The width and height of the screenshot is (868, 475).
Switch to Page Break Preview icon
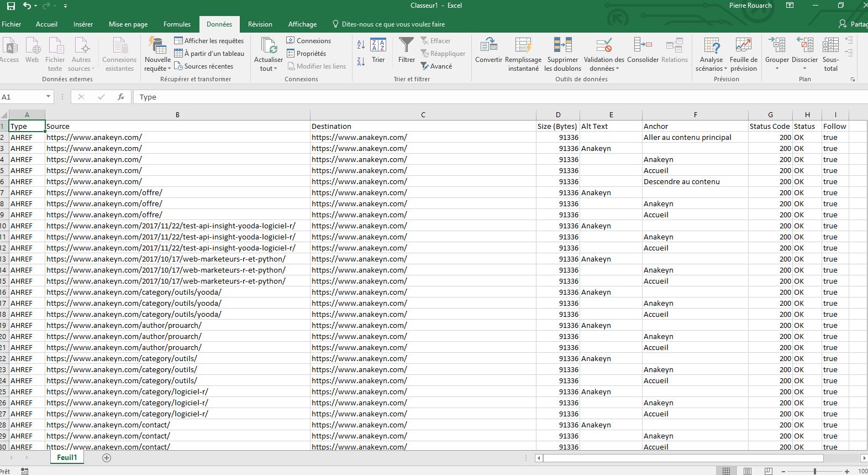point(768,471)
